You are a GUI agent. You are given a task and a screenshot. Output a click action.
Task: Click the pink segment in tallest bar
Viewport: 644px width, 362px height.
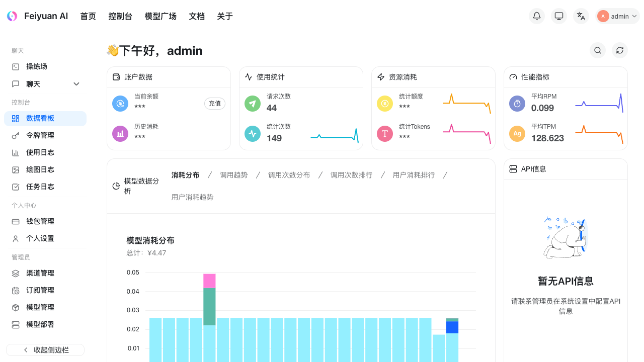pos(209,281)
